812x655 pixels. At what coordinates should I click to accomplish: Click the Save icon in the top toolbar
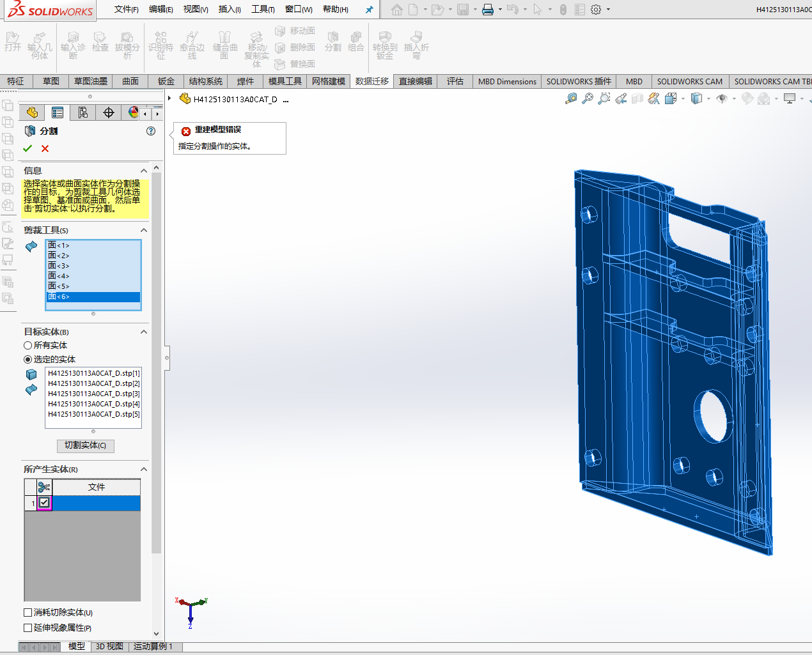(463, 10)
